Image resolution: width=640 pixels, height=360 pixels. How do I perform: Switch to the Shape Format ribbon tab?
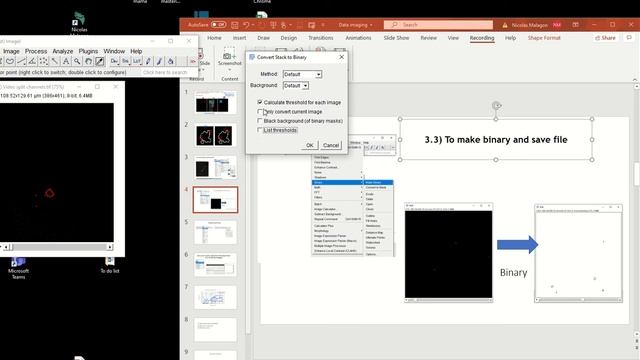click(544, 38)
